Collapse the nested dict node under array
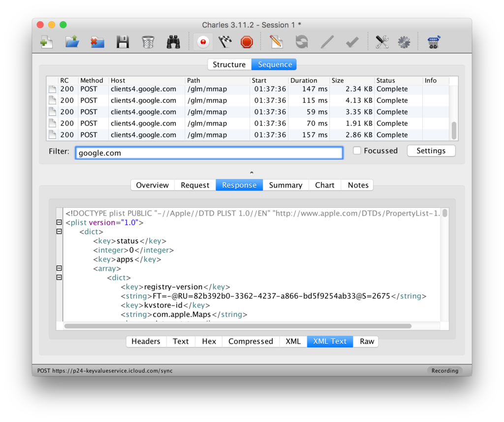Screen dimensions: 504x422 click(59, 277)
